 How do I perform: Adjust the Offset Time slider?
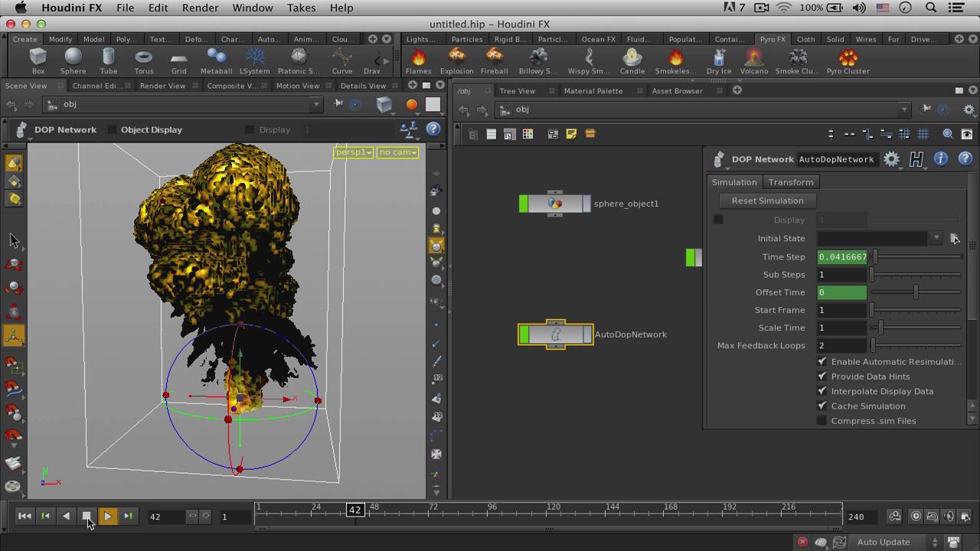916,292
